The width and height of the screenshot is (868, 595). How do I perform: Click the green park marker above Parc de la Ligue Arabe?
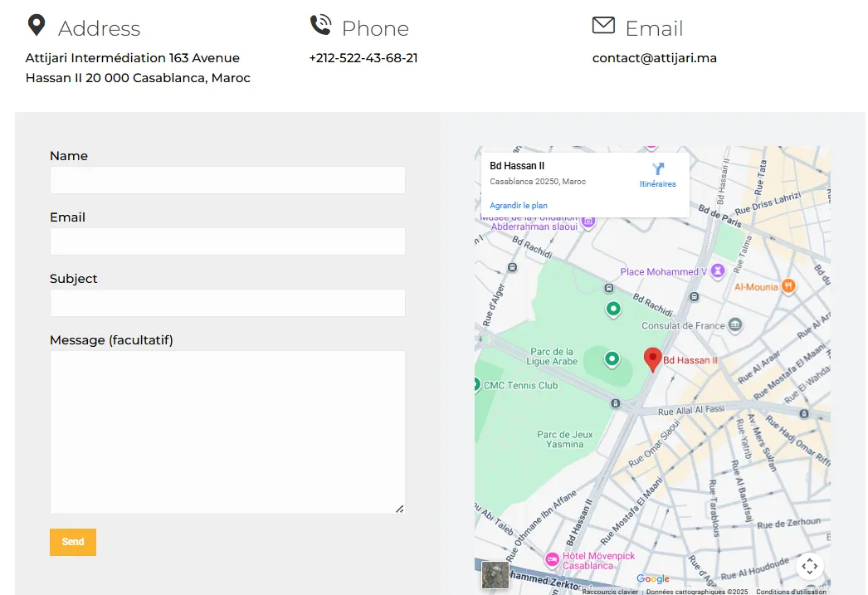pyautogui.click(x=613, y=309)
